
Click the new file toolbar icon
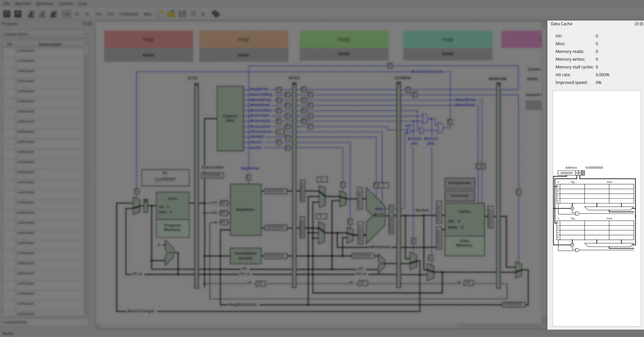coord(160,14)
